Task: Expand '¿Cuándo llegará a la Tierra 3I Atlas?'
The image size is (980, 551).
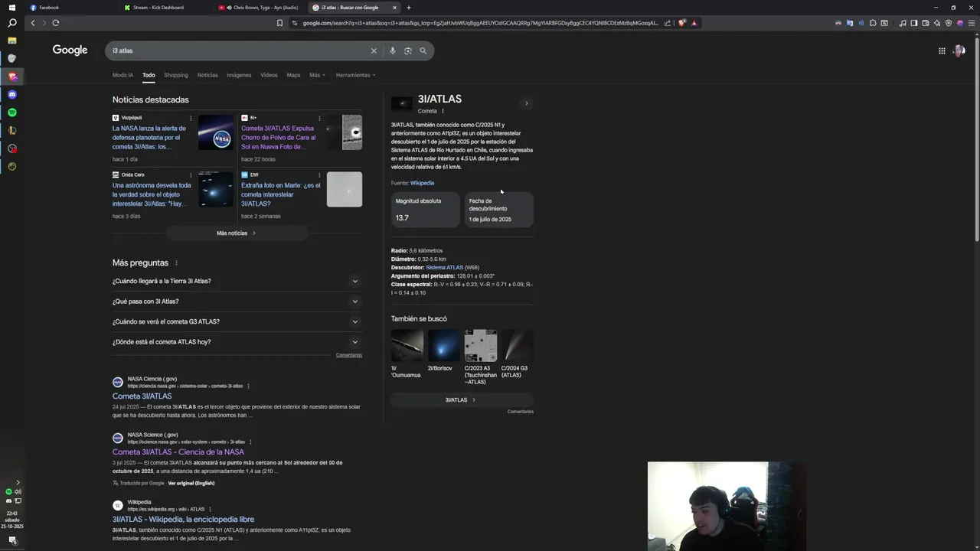Action: click(237, 281)
